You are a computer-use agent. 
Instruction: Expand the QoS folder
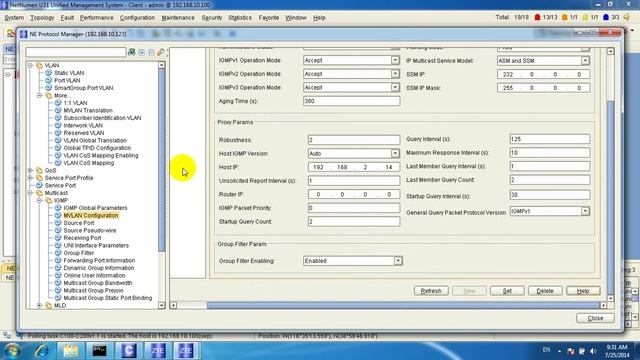coord(30,170)
